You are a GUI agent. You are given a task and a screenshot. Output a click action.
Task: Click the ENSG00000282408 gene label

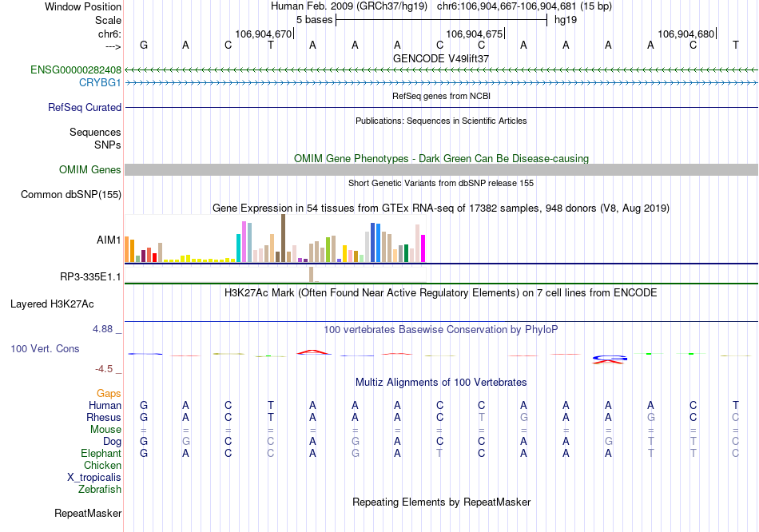(x=76, y=69)
